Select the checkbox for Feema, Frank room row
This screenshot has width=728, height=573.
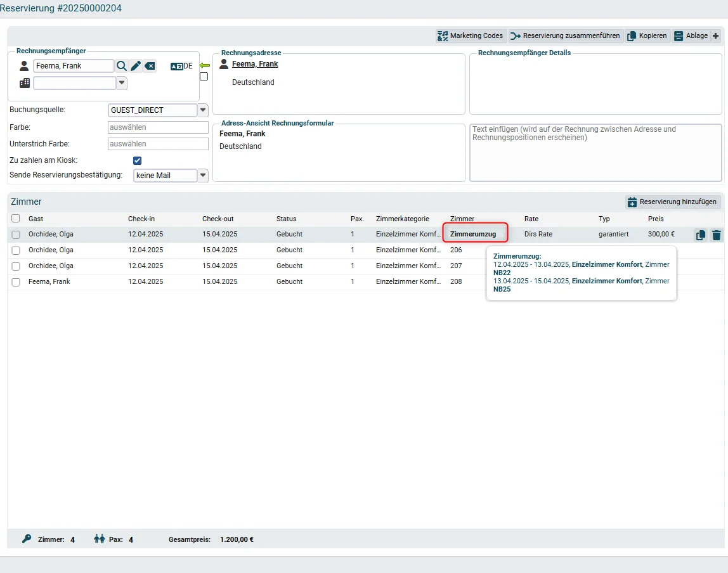click(x=16, y=281)
